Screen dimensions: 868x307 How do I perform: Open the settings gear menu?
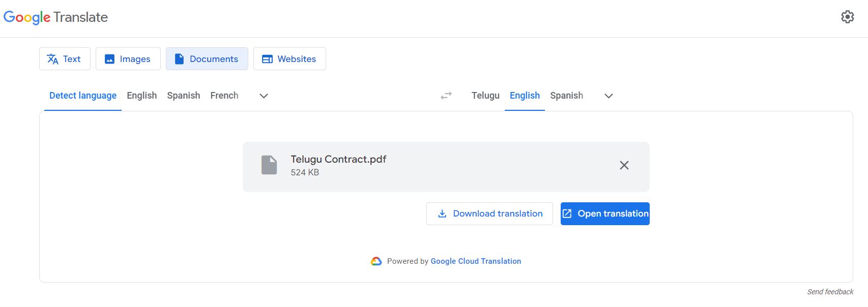(x=848, y=17)
